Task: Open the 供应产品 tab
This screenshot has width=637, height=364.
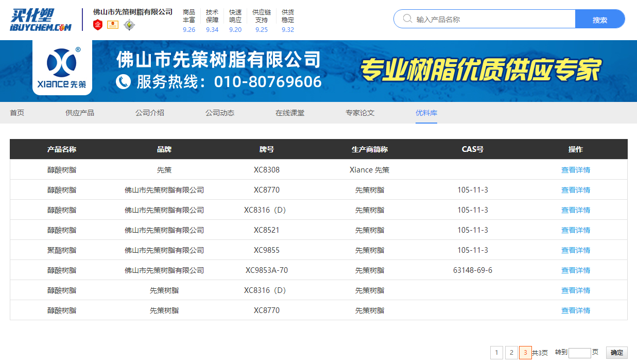Action: point(80,113)
